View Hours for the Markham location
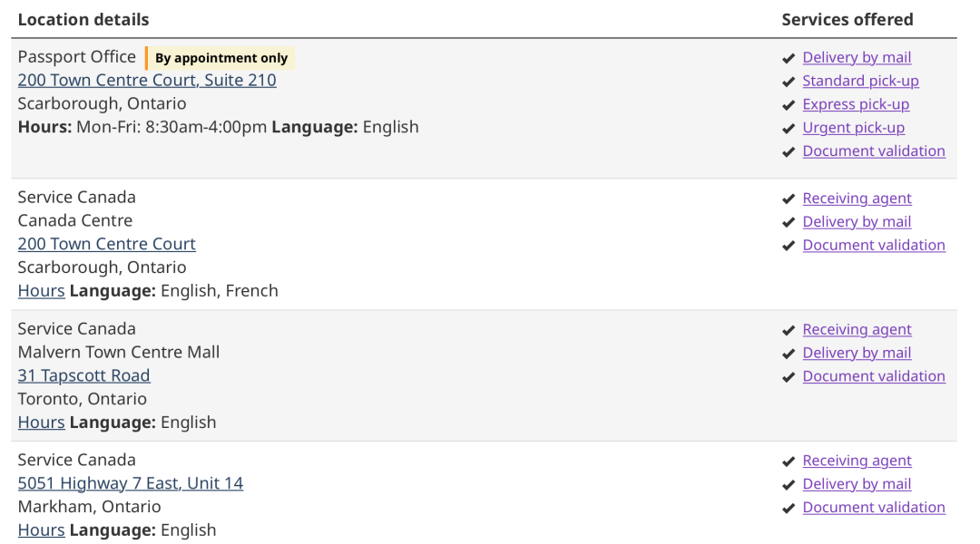Viewport: 980px width, 544px height. point(41,529)
